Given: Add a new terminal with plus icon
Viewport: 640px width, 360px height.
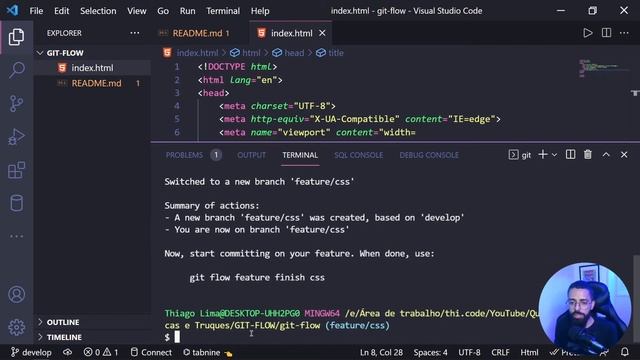Looking at the screenshot, I should 543,155.
